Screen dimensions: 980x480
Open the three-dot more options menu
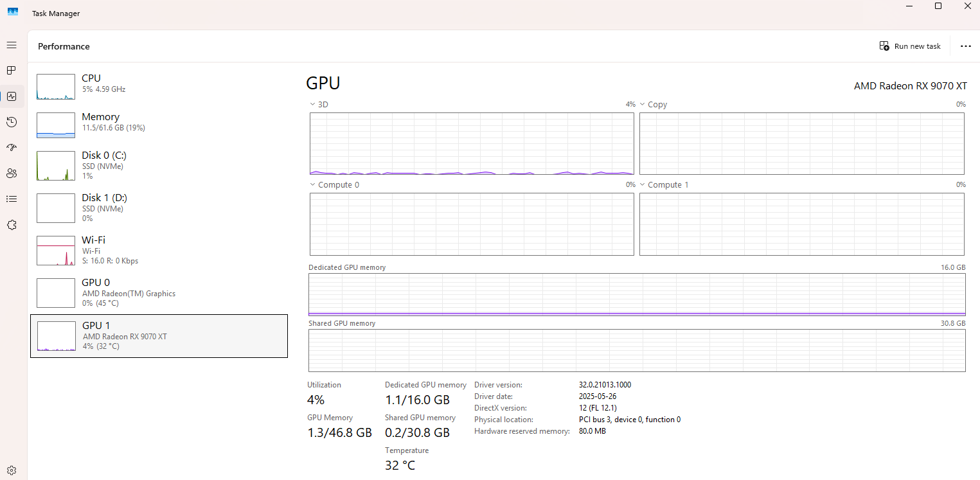[965, 46]
